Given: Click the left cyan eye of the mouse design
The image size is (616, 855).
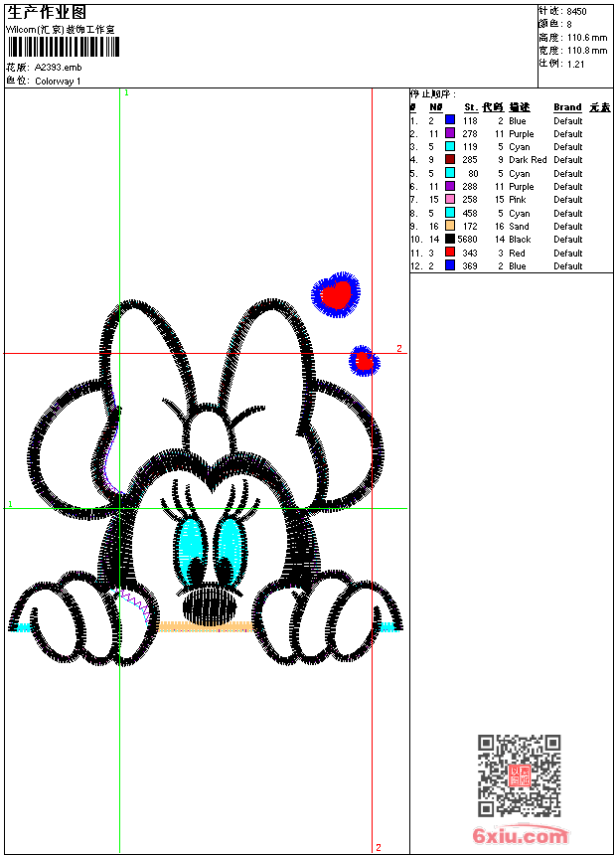Looking at the screenshot, I should point(191,552).
